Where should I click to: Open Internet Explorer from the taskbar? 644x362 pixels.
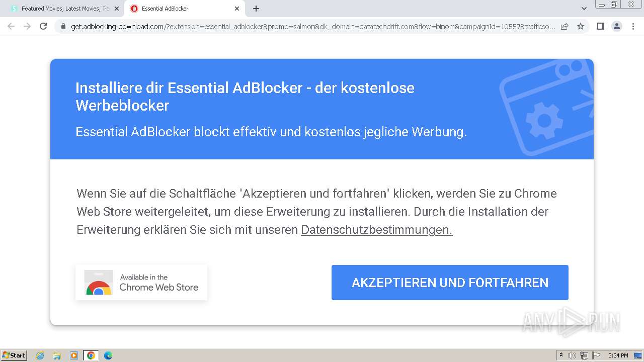point(40,355)
